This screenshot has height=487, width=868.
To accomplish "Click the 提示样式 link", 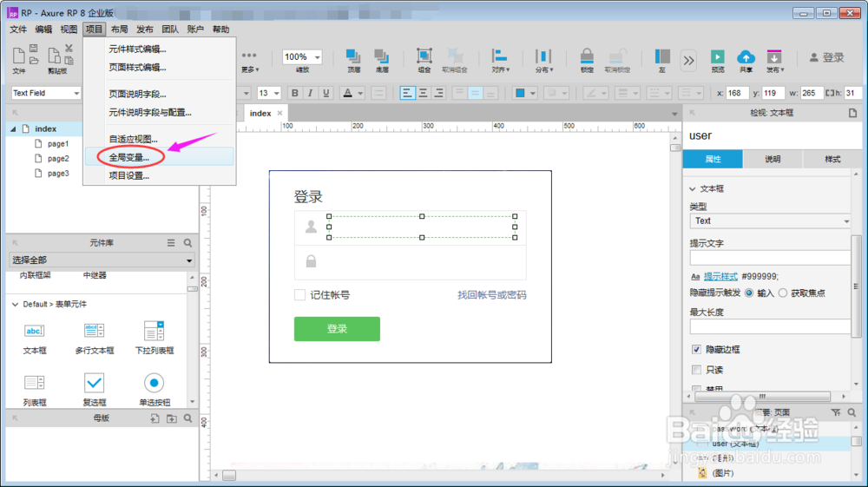I will pyautogui.click(x=720, y=276).
